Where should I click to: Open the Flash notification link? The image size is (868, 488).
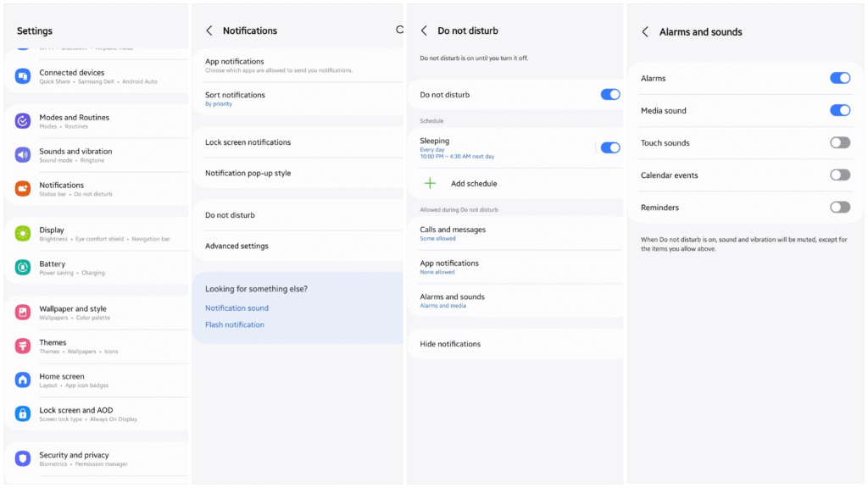(235, 325)
